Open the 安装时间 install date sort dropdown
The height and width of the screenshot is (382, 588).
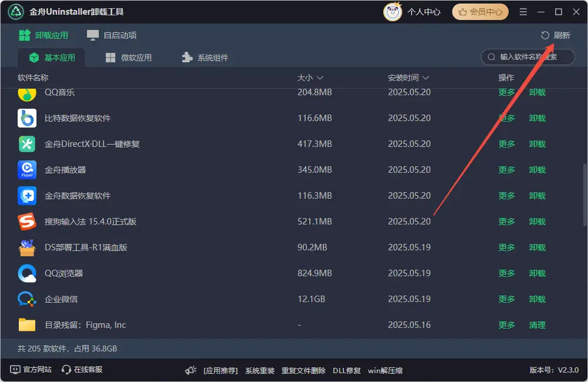point(407,77)
